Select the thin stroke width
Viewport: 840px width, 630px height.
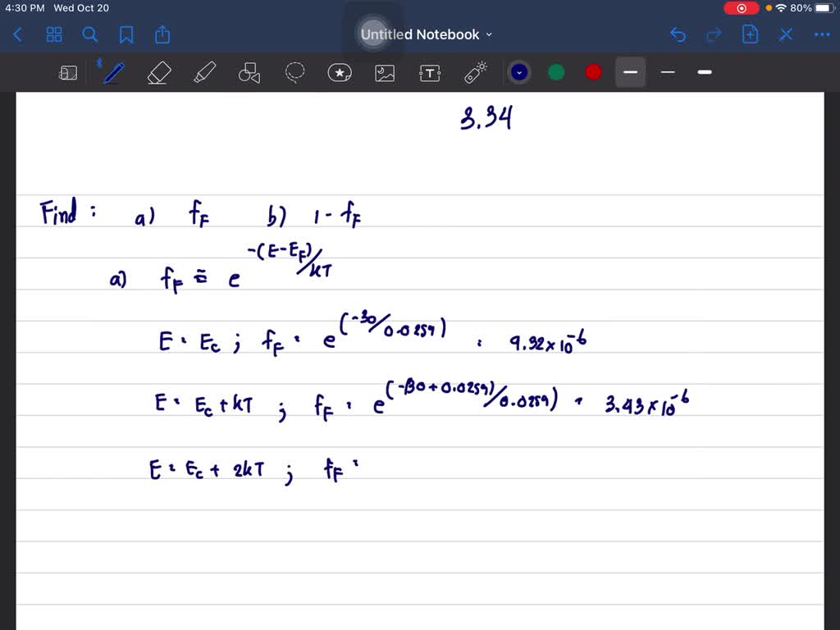click(x=667, y=72)
